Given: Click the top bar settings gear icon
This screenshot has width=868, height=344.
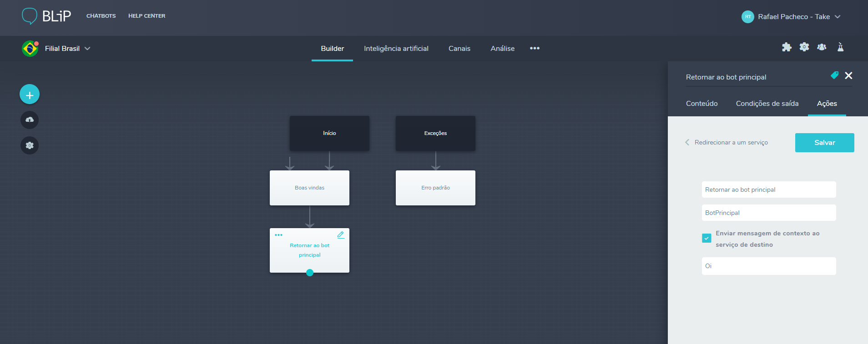Looking at the screenshot, I should [804, 47].
